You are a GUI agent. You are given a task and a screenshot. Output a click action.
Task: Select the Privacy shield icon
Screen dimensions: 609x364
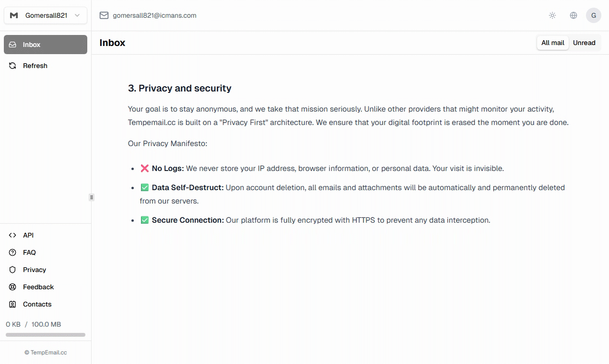(x=12, y=270)
